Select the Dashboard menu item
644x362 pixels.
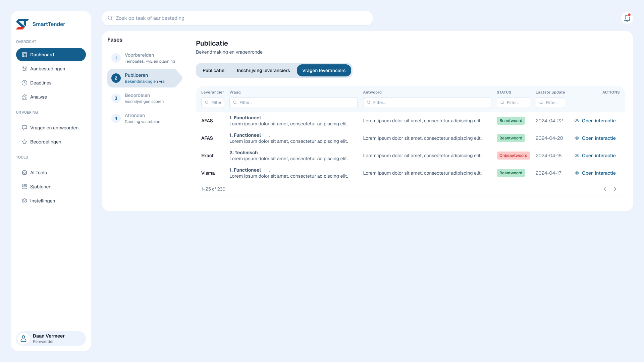click(51, 55)
